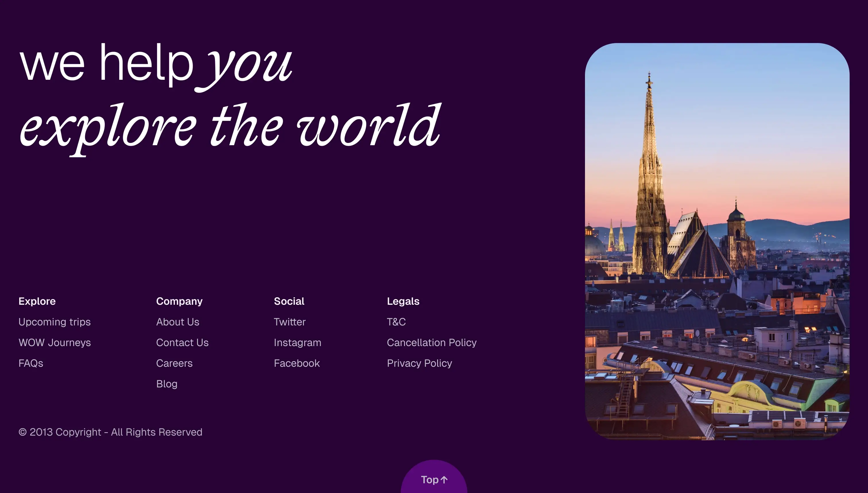Click the Company column heading
This screenshot has height=493, width=868.
click(179, 301)
